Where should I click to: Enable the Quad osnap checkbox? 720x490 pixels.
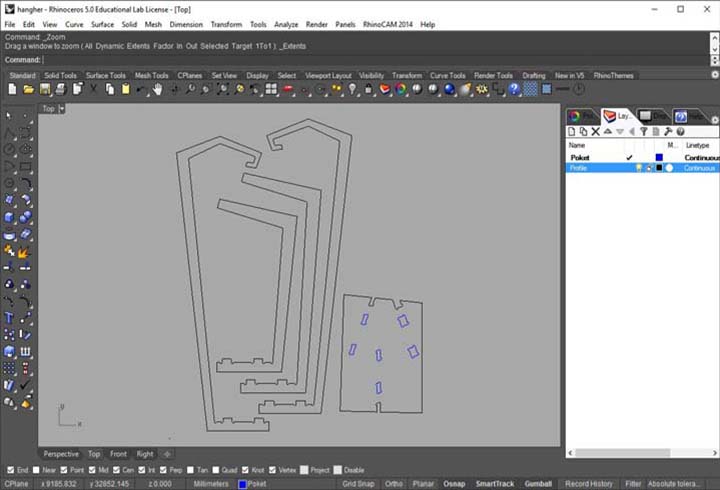(216, 470)
